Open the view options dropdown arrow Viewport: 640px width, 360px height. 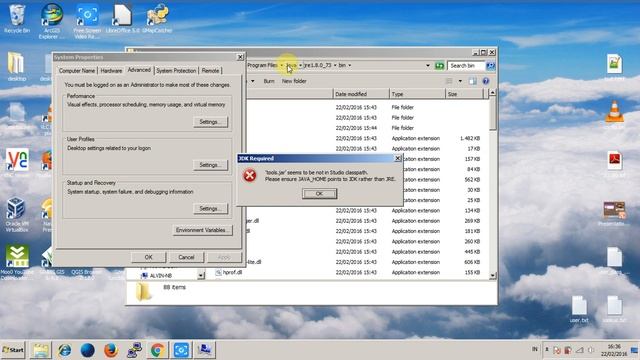[x=460, y=81]
